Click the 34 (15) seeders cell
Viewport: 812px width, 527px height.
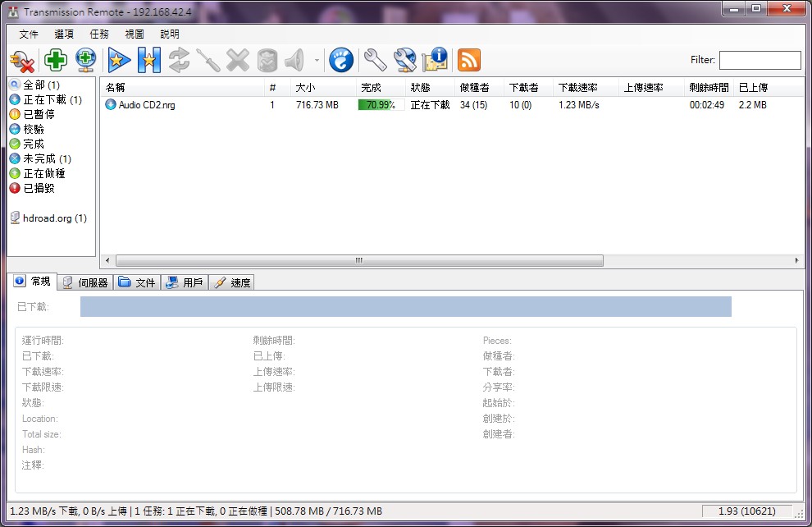(473, 105)
